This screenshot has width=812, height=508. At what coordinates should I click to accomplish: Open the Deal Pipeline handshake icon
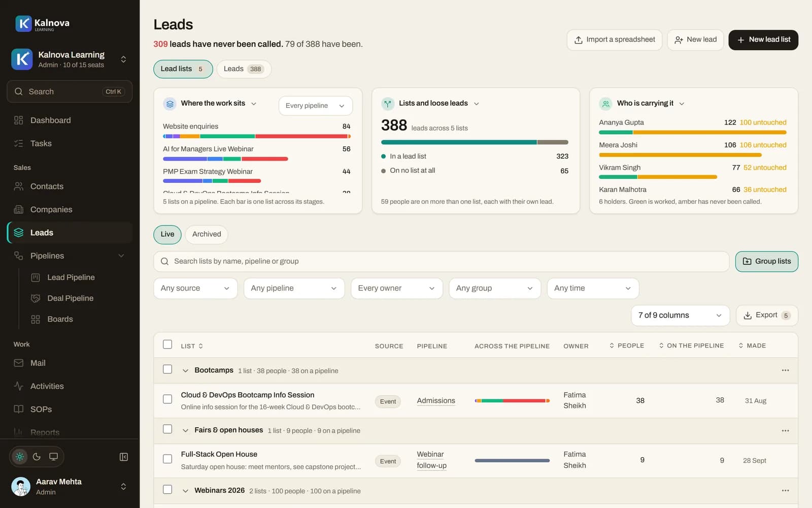point(36,298)
